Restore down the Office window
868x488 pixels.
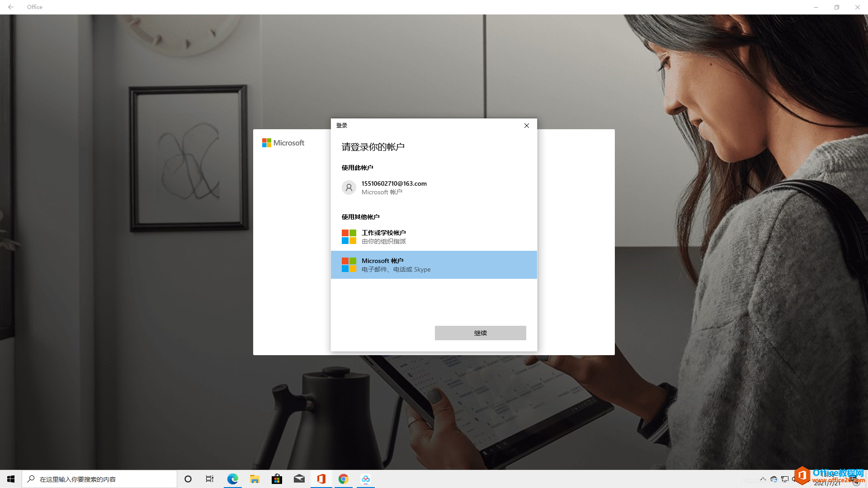(x=837, y=7)
